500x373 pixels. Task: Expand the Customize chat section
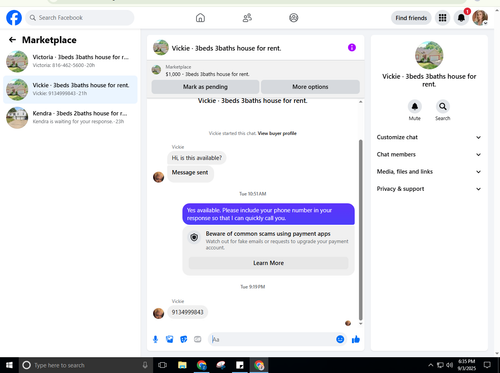click(x=429, y=137)
